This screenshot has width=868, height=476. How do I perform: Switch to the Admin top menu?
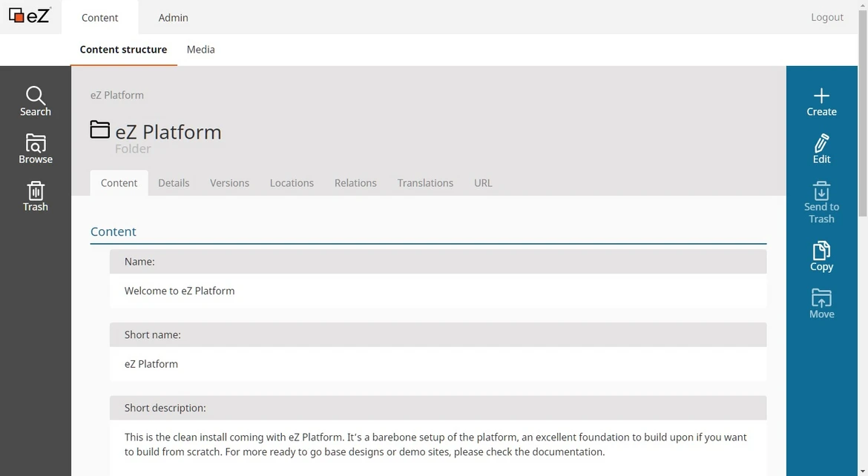click(173, 17)
